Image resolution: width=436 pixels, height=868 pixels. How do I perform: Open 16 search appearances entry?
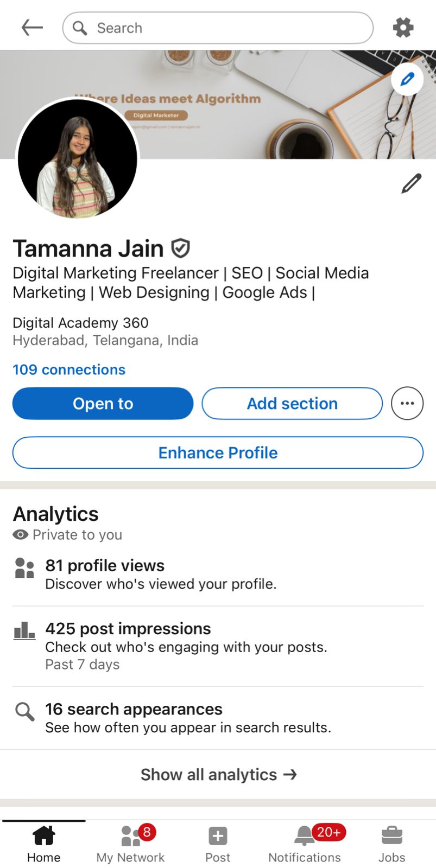coord(134,710)
